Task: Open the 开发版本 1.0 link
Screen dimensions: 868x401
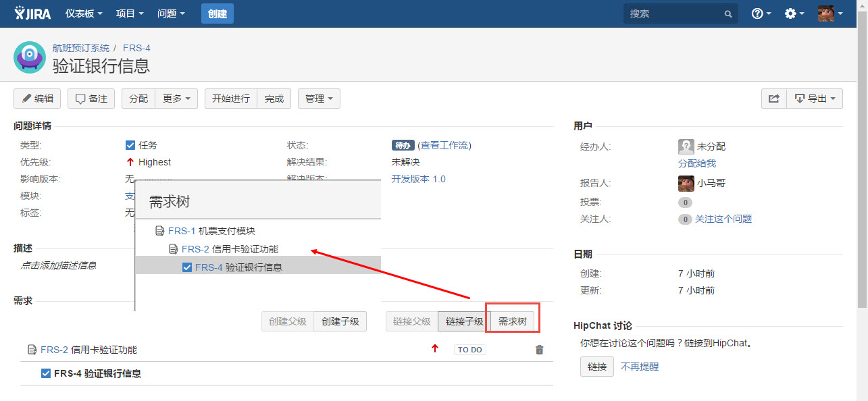Action: pyautogui.click(x=419, y=179)
